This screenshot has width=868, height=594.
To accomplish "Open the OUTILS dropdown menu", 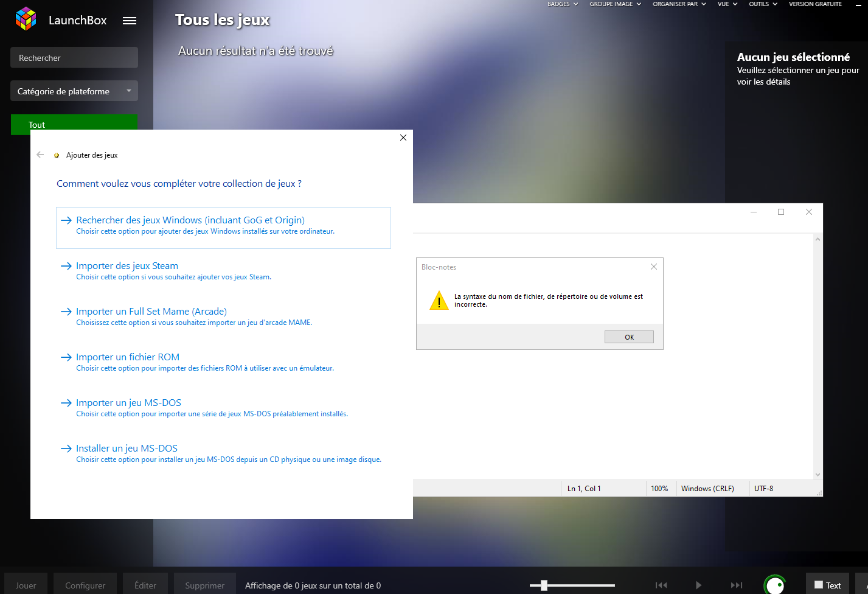I will pyautogui.click(x=763, y=4).
